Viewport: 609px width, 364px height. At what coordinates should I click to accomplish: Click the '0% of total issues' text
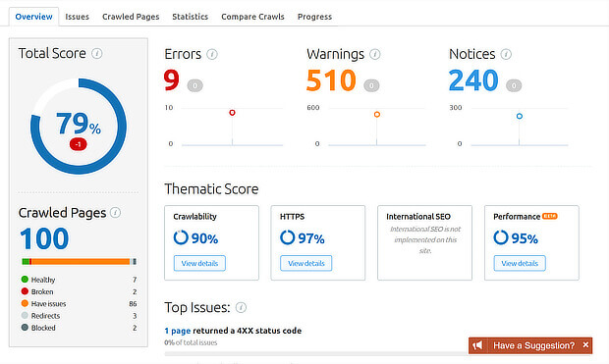click(x=191, y=342)
